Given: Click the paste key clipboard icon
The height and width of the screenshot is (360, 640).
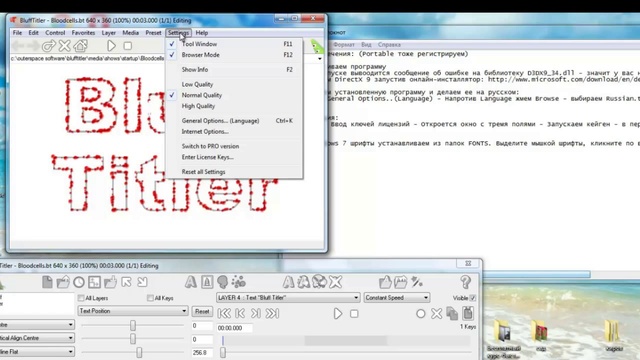Looking at the screenshot, I should (468, 313).
